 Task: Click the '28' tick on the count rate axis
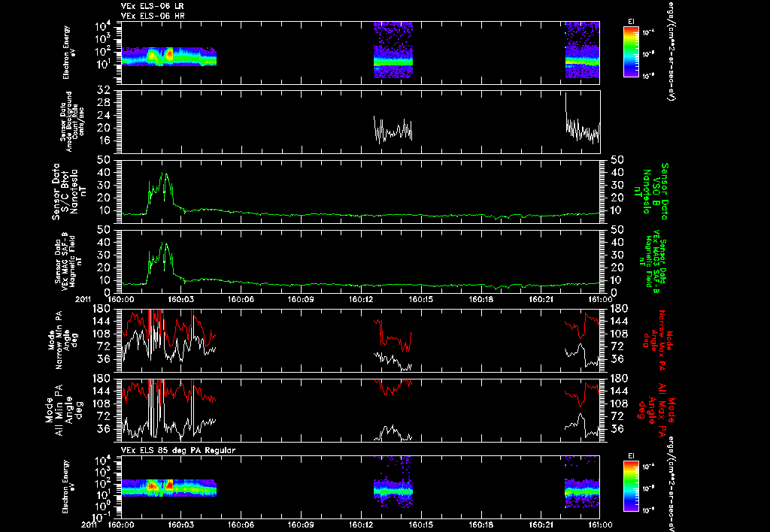click(x=105, y=103)
